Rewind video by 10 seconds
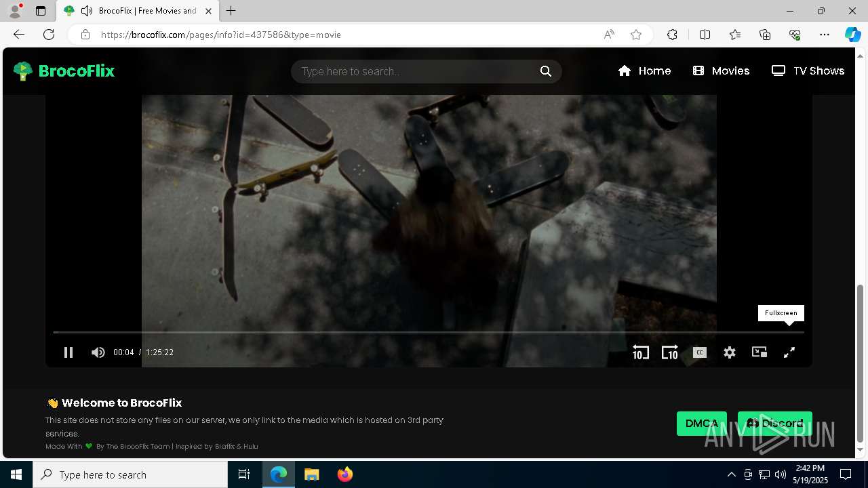The image size is (868, 488). [x=640, y=352]
